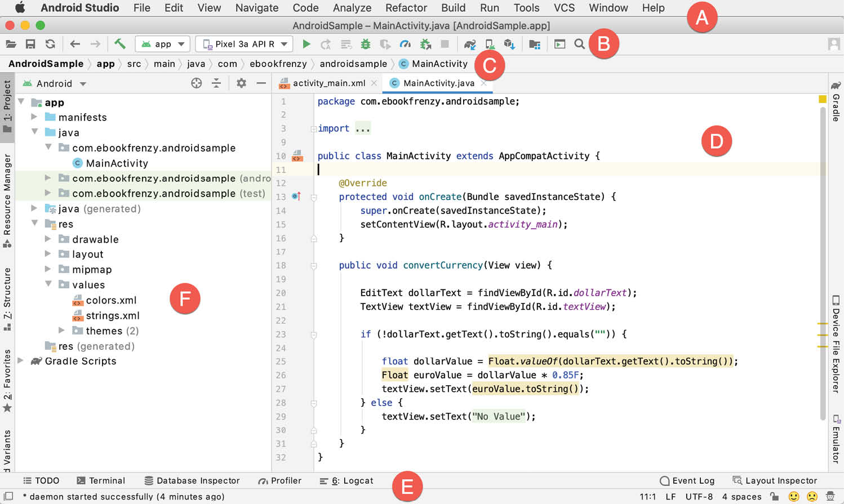The width and height of the screenshot is (844, 504).
Task: Collapse all in the Project panel
Action: click(216, 83)
